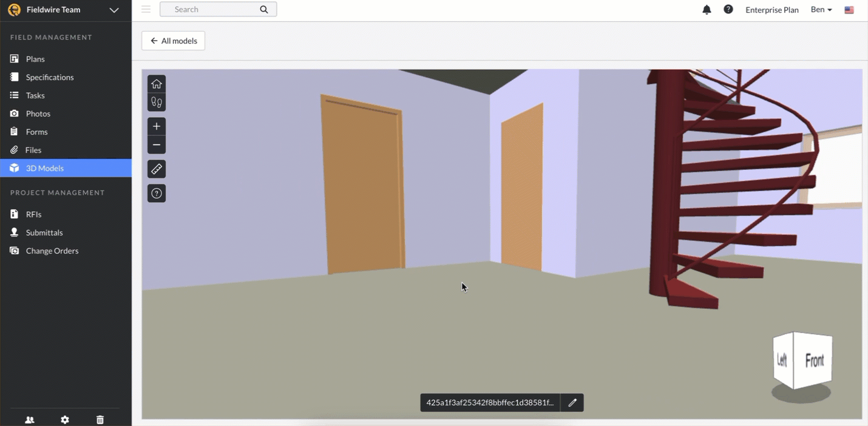Expand the Fieldwire Team dropdown
Image resolution: width=868 pixels, height=426 pixels.
(114, 10)
